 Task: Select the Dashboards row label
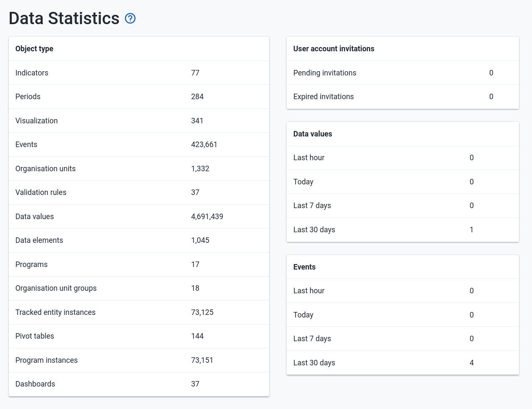(35, 384)
